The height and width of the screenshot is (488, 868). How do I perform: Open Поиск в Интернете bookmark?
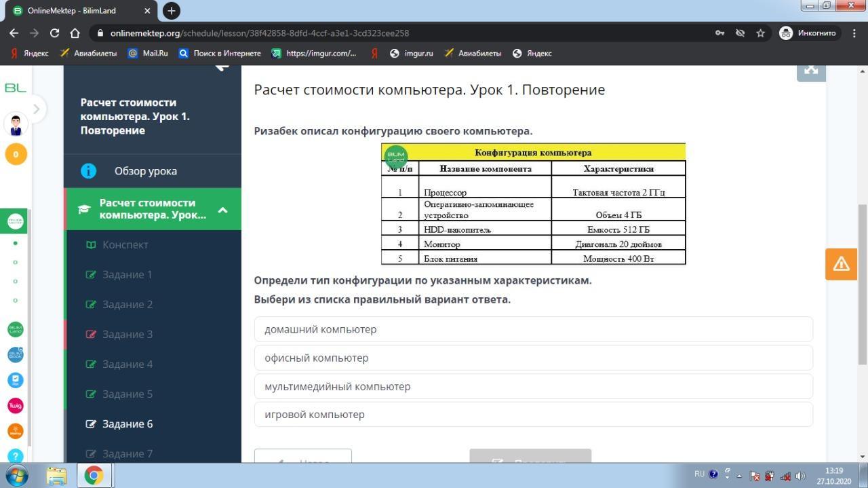pos(220,53)
